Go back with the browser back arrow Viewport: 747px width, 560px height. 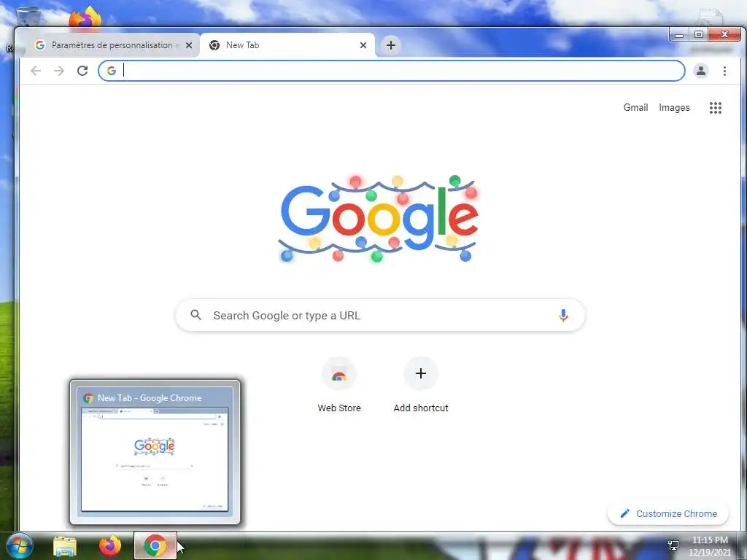[x=36, y=71]
